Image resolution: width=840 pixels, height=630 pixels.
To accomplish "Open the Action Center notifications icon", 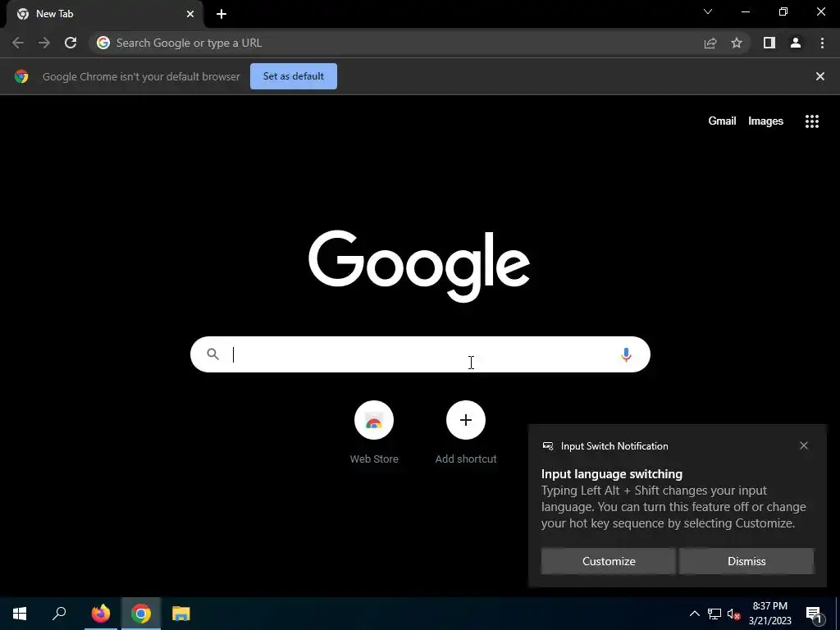I will point(813,614).
